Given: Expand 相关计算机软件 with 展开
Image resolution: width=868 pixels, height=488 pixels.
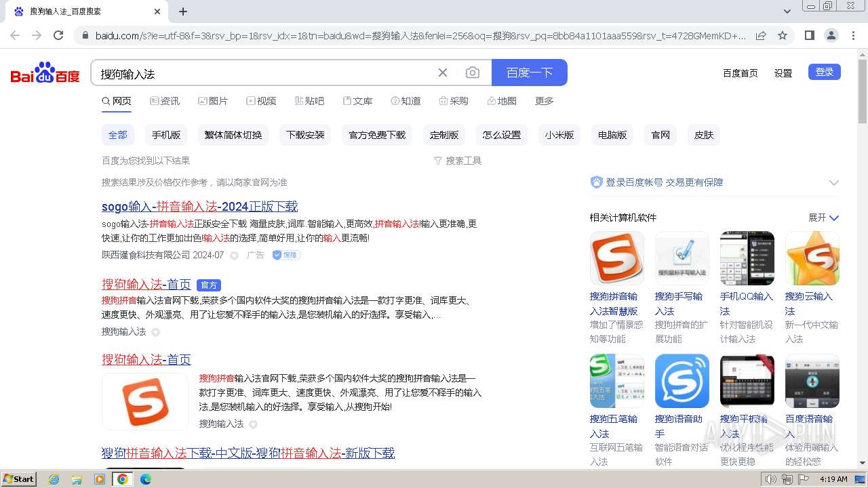Looking at the screenshot, I should (823, 218).
